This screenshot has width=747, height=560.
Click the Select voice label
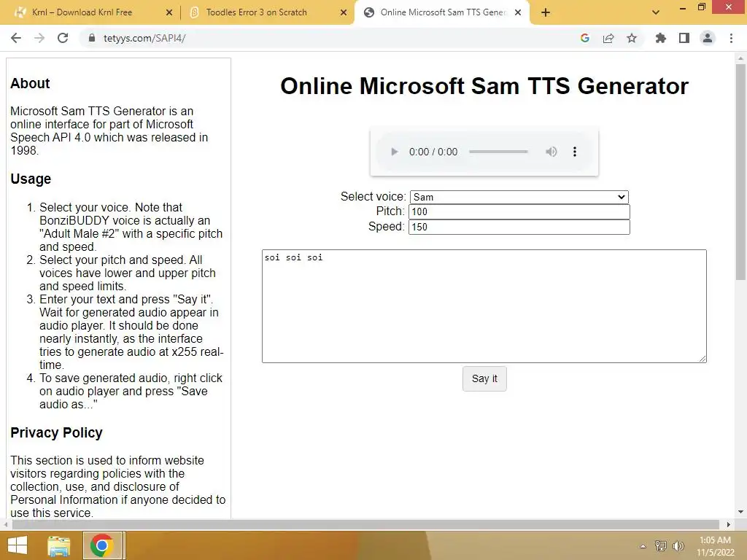(x=373, y=197)
